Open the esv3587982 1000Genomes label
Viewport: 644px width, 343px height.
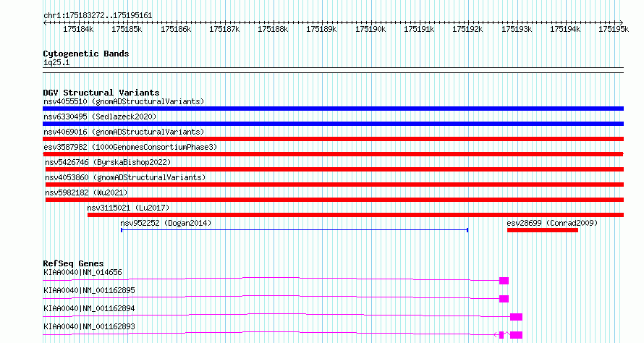pos(130,147)
